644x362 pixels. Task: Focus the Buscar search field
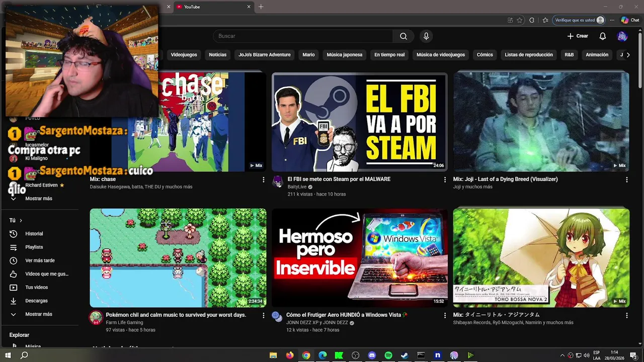click(x=303, y=36)
